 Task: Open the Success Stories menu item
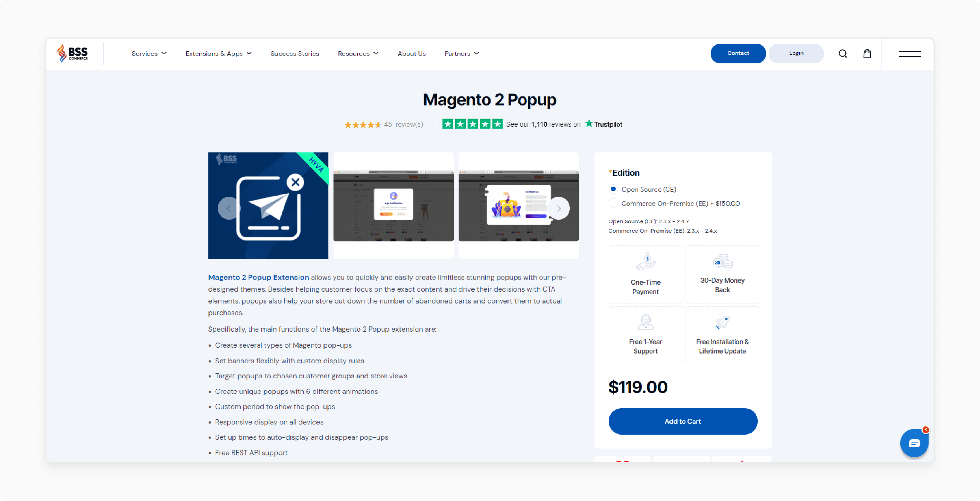pos(295,54)
